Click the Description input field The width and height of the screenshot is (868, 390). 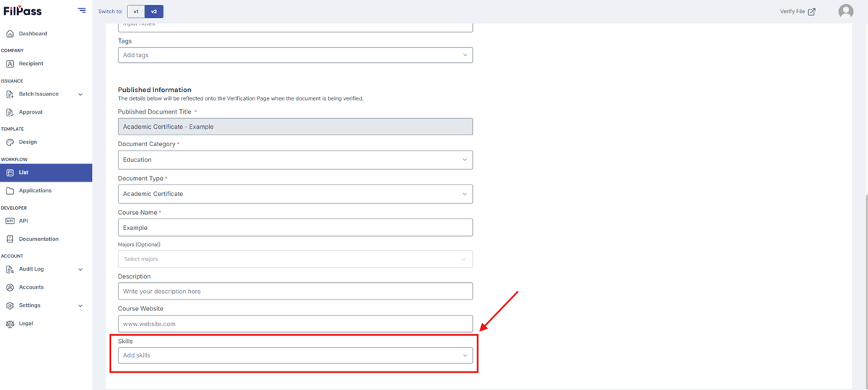tap(295, 291)
